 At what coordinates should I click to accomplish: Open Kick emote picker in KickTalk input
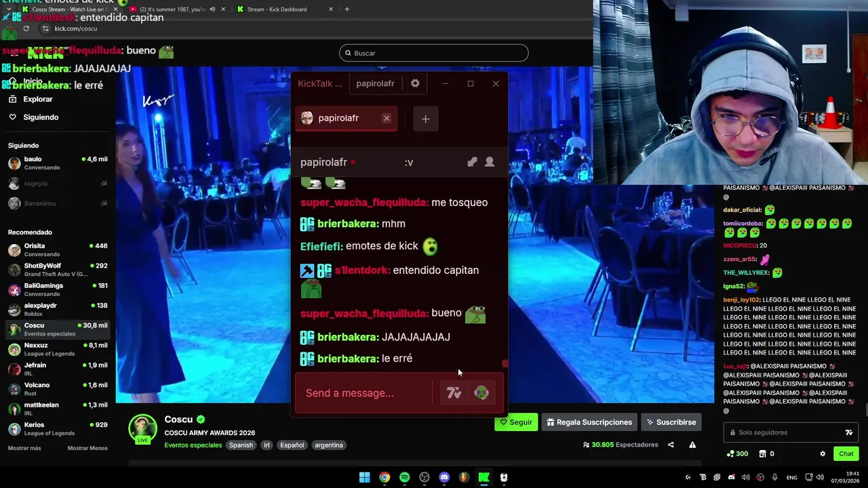(481, 393)
